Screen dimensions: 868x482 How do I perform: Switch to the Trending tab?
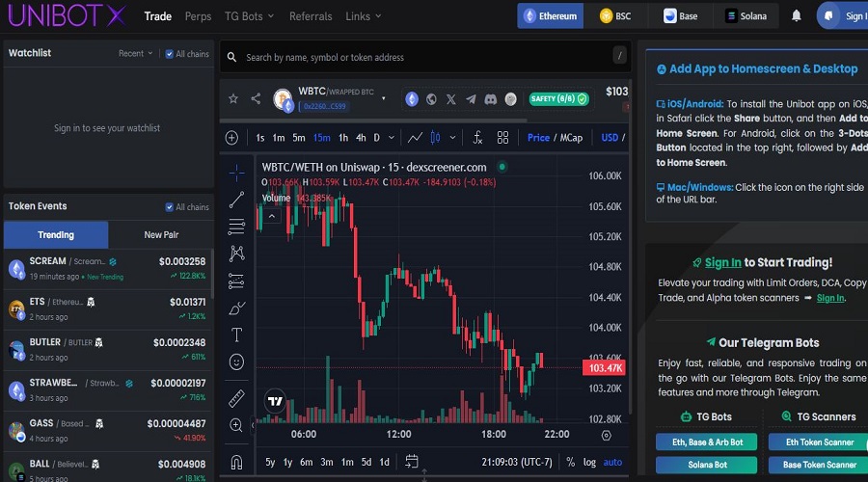pos(56,234)
